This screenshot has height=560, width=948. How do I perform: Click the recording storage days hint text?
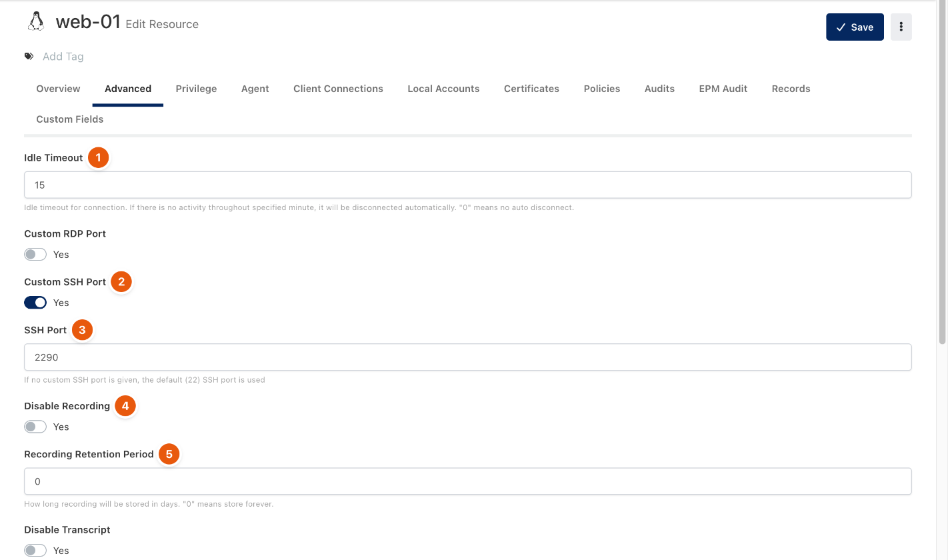tap(149, 504)
